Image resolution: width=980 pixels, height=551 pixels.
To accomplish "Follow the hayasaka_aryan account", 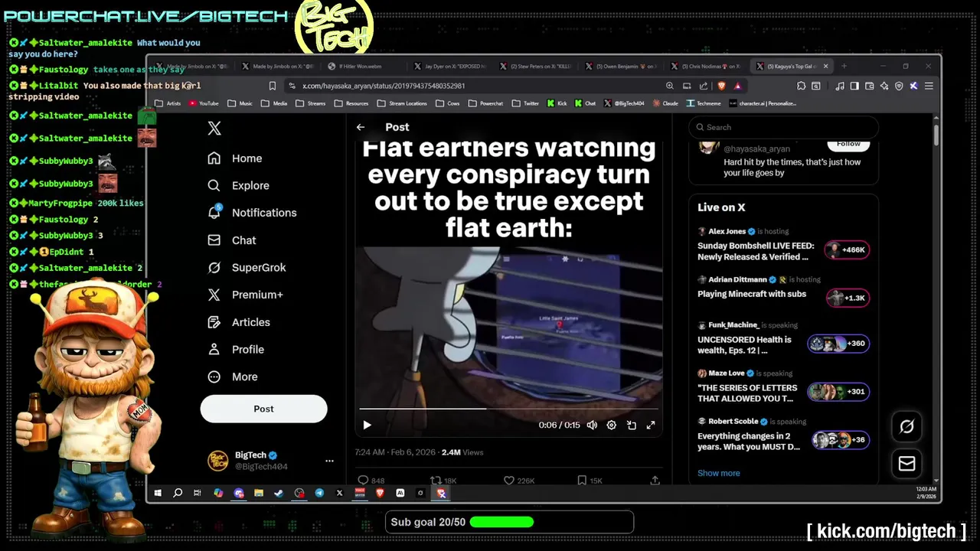I will (x=848, y=144).
